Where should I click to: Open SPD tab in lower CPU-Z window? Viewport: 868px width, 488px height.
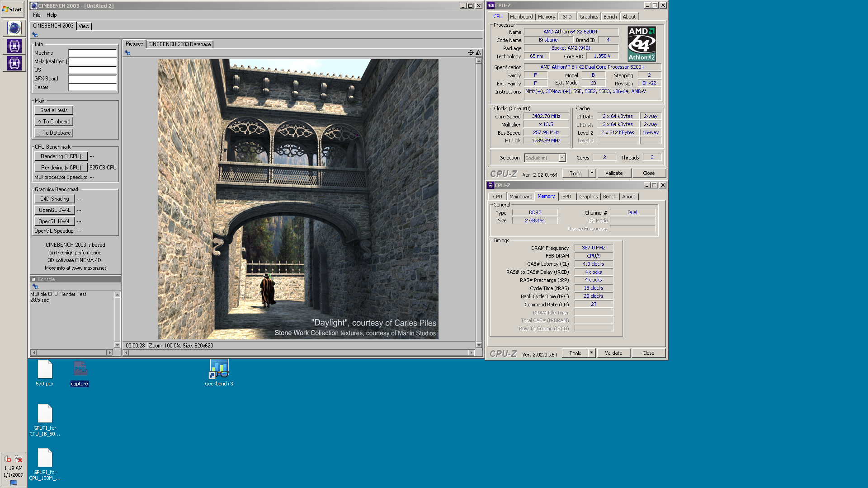566,197
